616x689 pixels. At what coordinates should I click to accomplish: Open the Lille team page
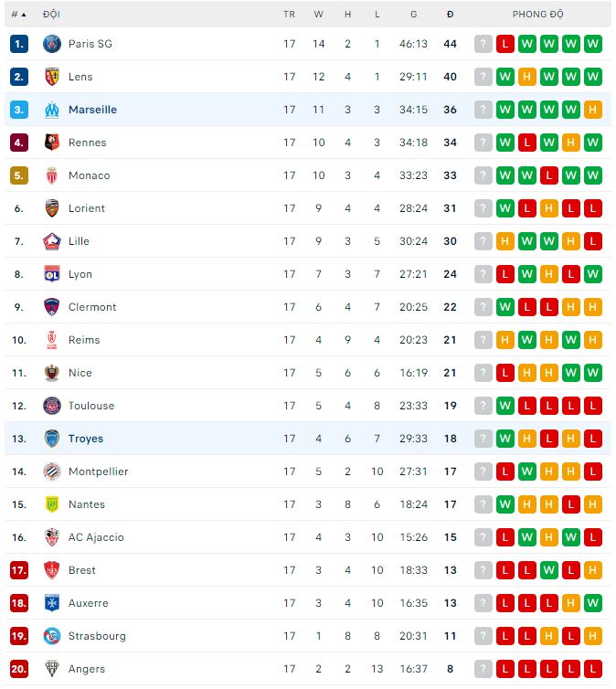click(x=79, y=241)
